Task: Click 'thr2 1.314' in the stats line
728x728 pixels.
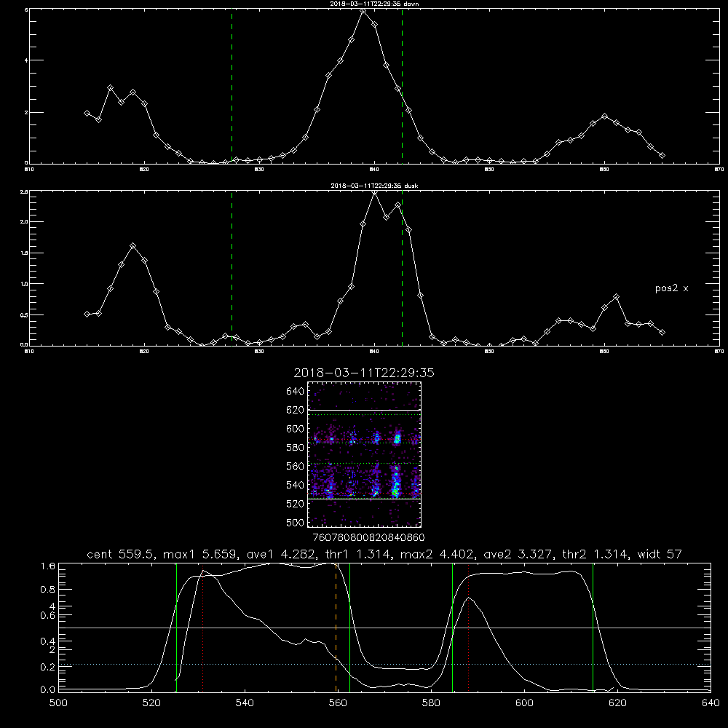Action: pyautogui.click(x=595, y=554)
